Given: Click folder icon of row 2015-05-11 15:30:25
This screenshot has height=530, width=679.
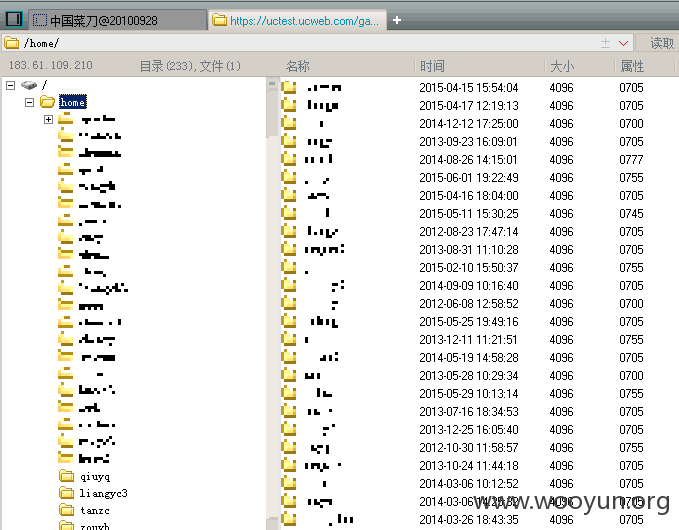Looking at the screenshot, I should click(288, 213).
